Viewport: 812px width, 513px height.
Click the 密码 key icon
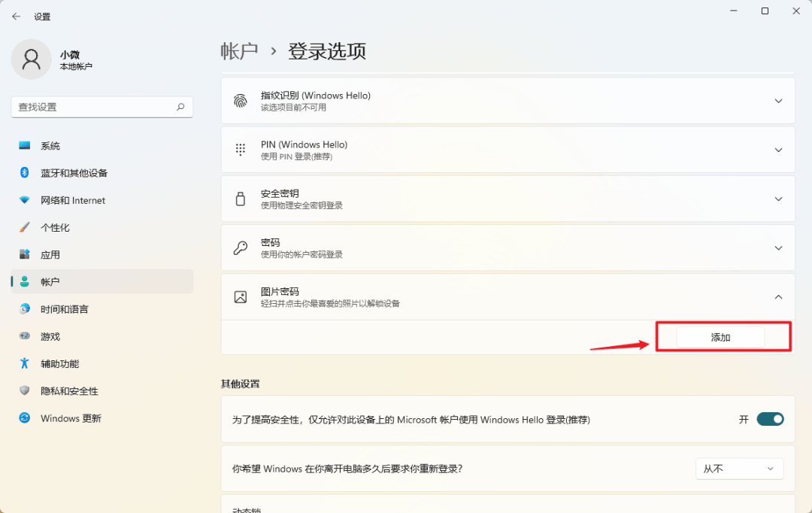click(x=241, y=247)
